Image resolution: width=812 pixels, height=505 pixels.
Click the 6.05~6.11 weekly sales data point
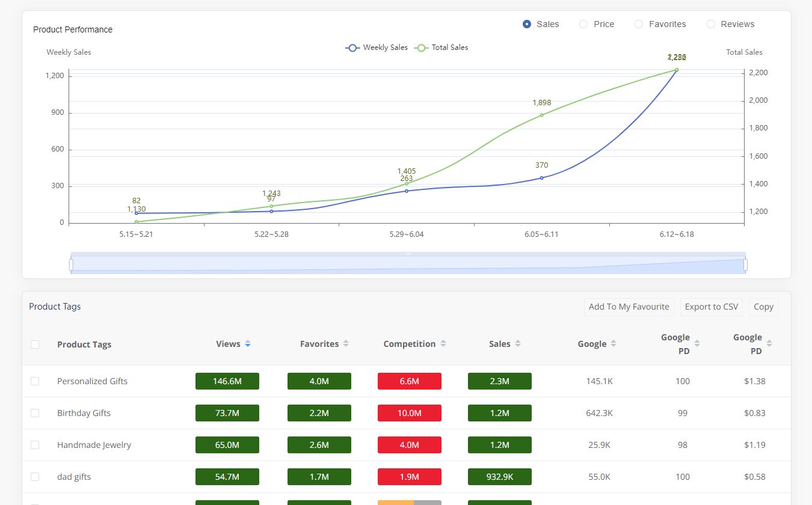pyautogui.click(x=541, y=178)
